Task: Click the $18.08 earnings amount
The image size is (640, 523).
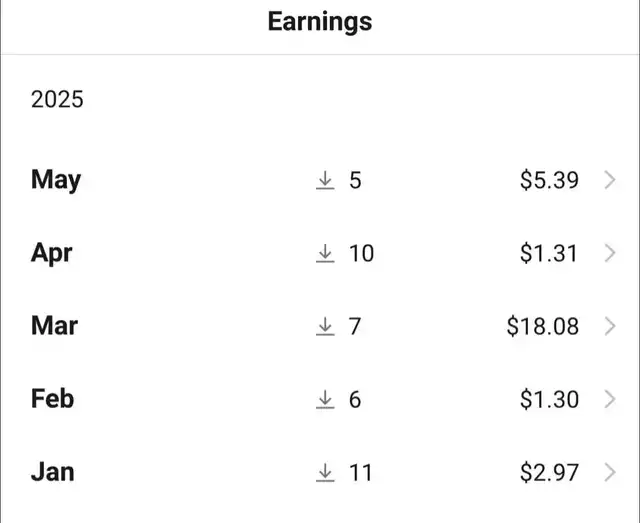Action: pyautogui.click(x=543, y=327)
